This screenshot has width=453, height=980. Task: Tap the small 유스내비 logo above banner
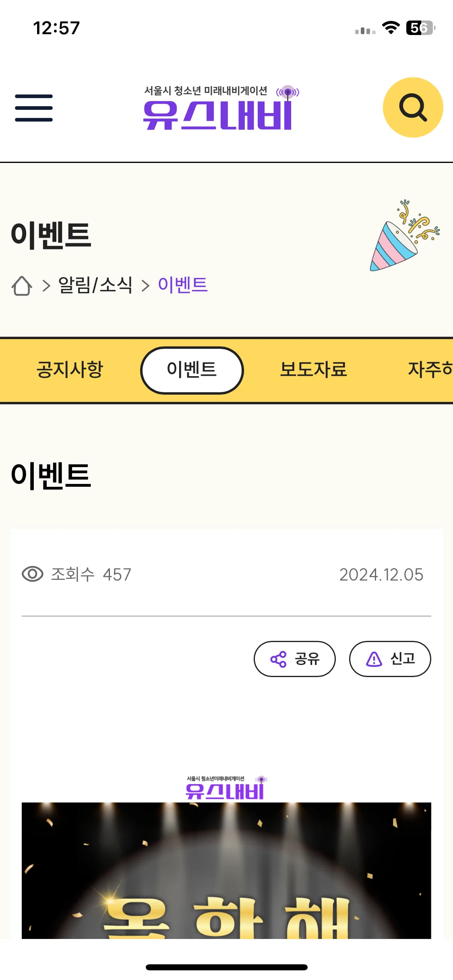point(226,788)
